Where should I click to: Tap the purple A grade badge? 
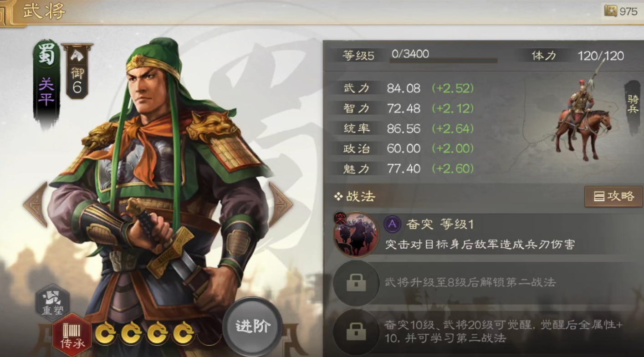point(392,224)
